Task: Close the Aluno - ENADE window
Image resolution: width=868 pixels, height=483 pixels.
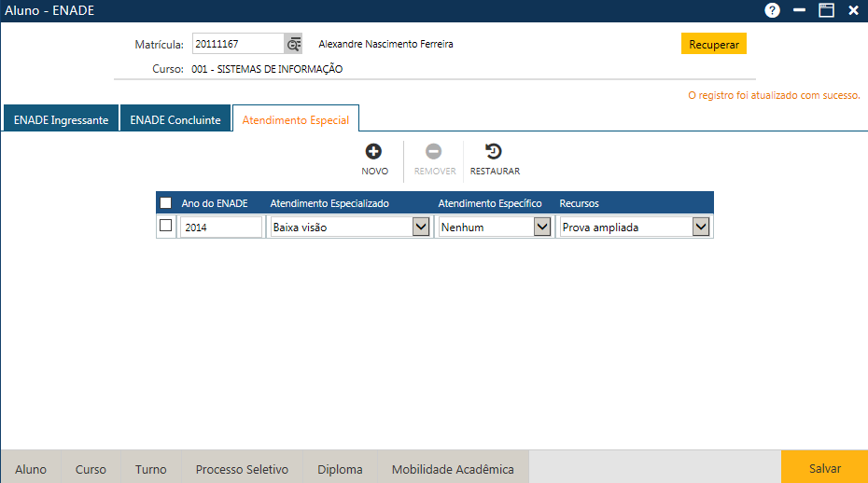Action: pyautogui.click(x=853, y=10)
